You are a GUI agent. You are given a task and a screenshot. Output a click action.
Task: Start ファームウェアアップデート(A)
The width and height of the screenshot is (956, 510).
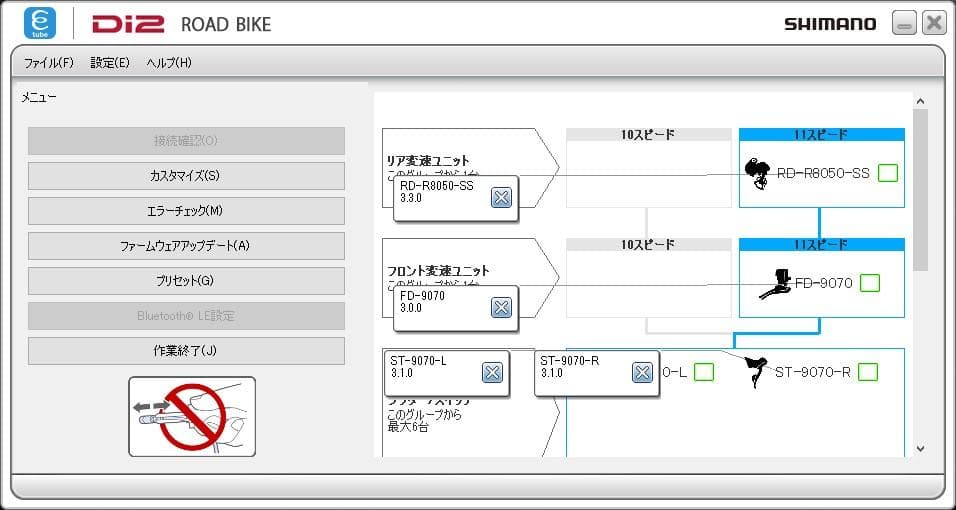point(186,246)
